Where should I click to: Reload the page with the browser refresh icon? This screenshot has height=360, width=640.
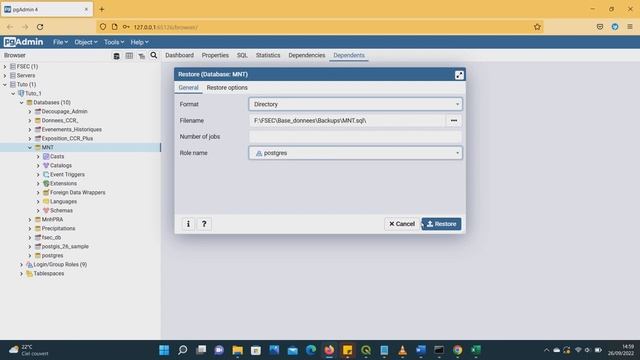pyautogui.click(x=40, y=27)
